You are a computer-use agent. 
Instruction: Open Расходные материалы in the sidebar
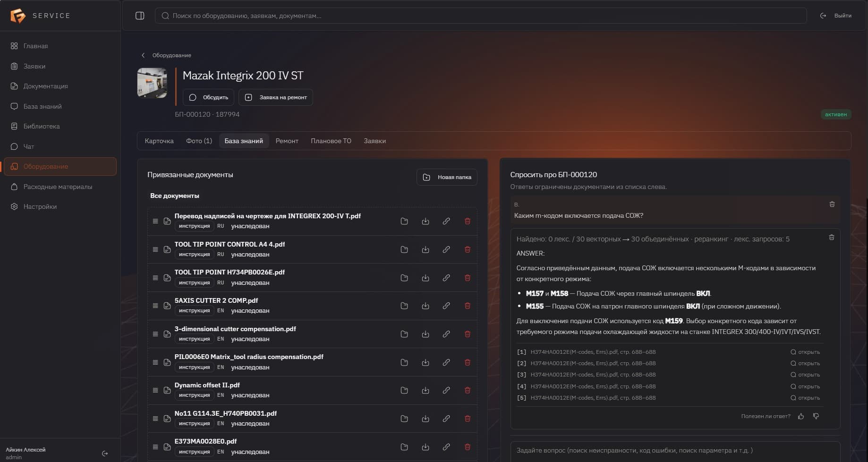(60, 187)
